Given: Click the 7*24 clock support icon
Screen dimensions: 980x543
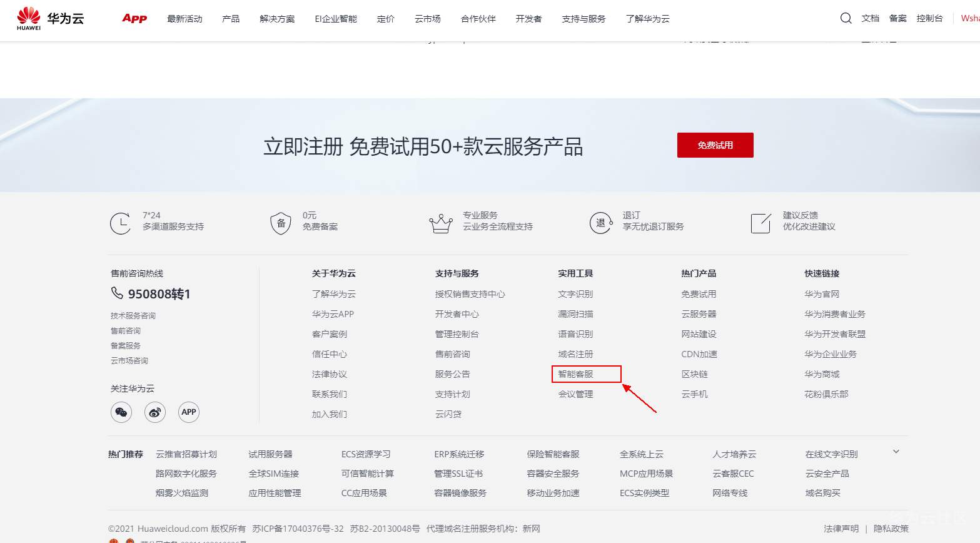Looking at the screenshot, I should [121, 223].
